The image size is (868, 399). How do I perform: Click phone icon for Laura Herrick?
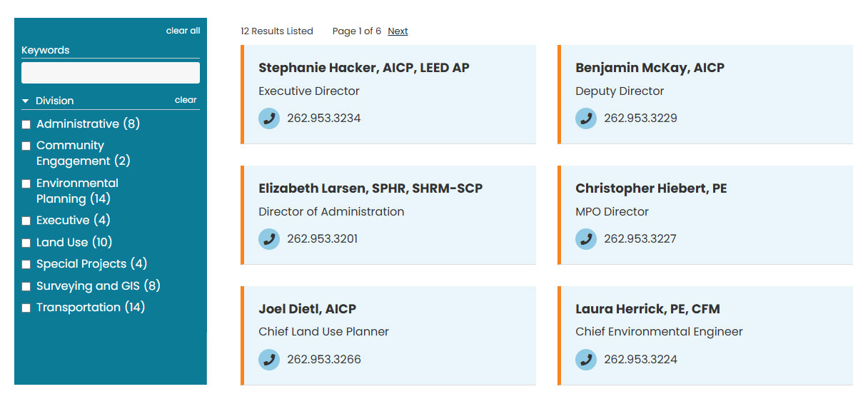586,360
